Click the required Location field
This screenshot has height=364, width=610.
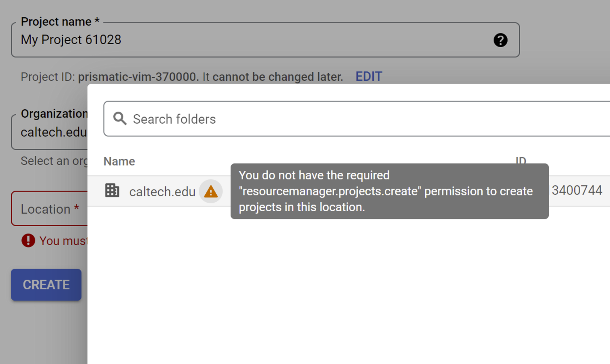[50, 209]
